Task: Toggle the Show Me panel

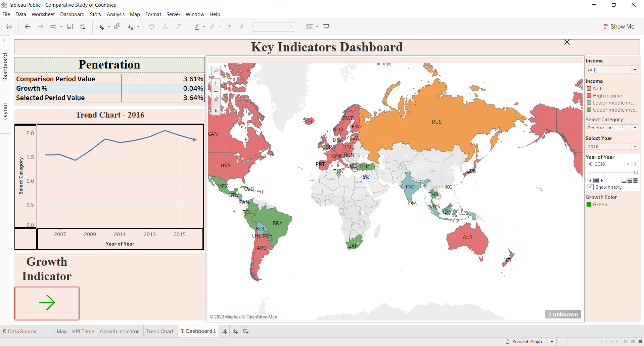Action: click(x=619, y=27)
